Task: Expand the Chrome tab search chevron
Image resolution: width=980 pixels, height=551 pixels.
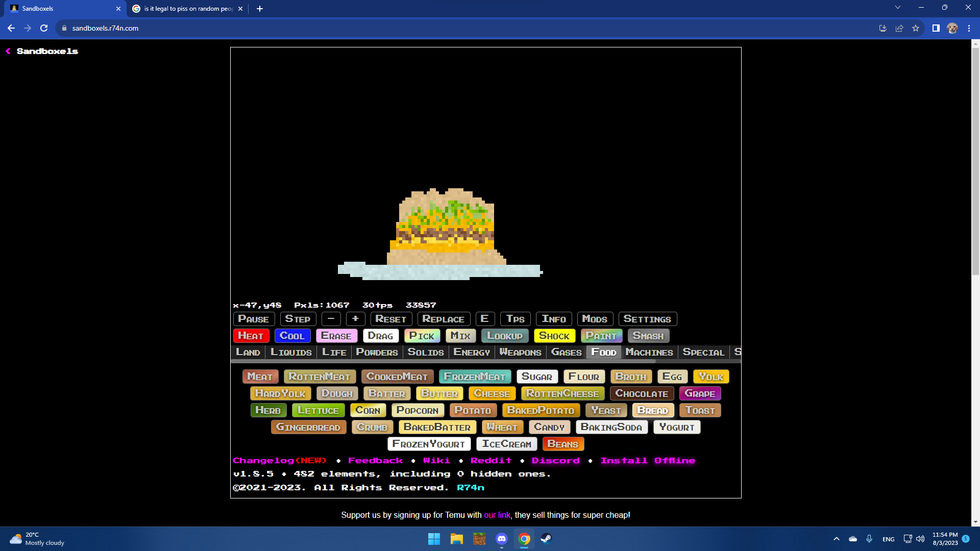Action: point(897,8)
